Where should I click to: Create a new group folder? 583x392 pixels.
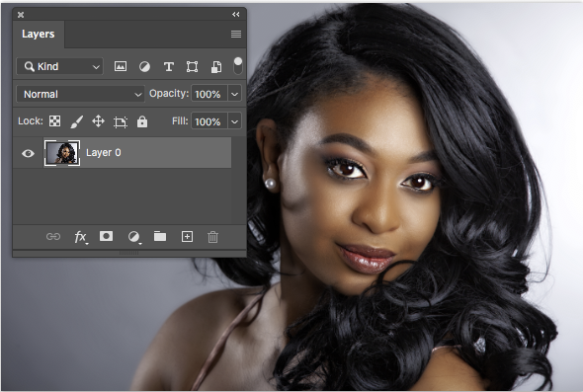click(160, 236)
